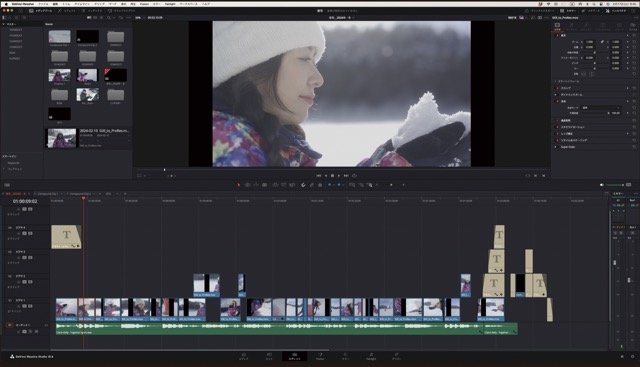Switch to the Fusion page tab

point(320,356)
